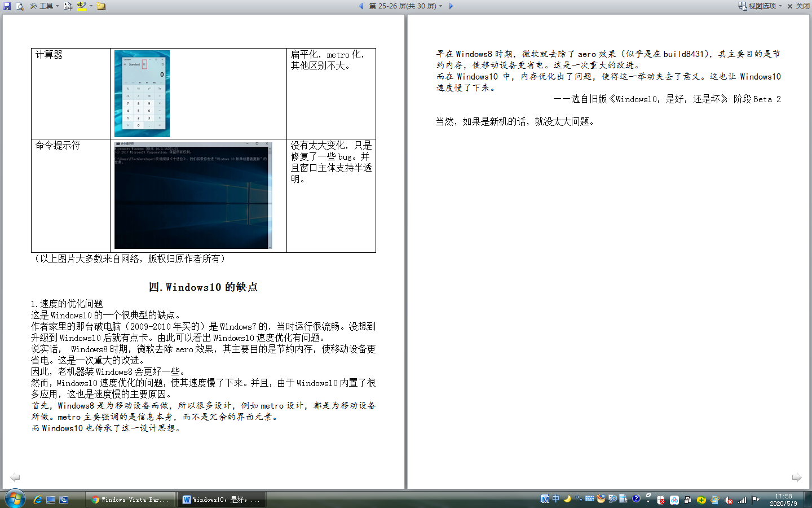The height and width of the screenshot is (508, 812).
Task: Open the screen page number dropdown
Action: coord(441,6)
